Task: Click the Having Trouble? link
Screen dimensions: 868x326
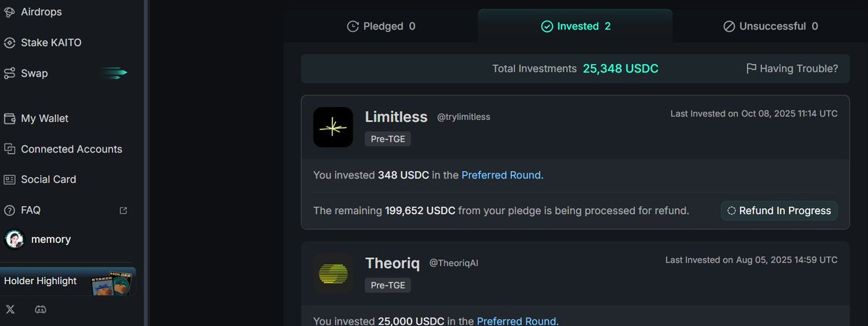Action: click(792, 69)
